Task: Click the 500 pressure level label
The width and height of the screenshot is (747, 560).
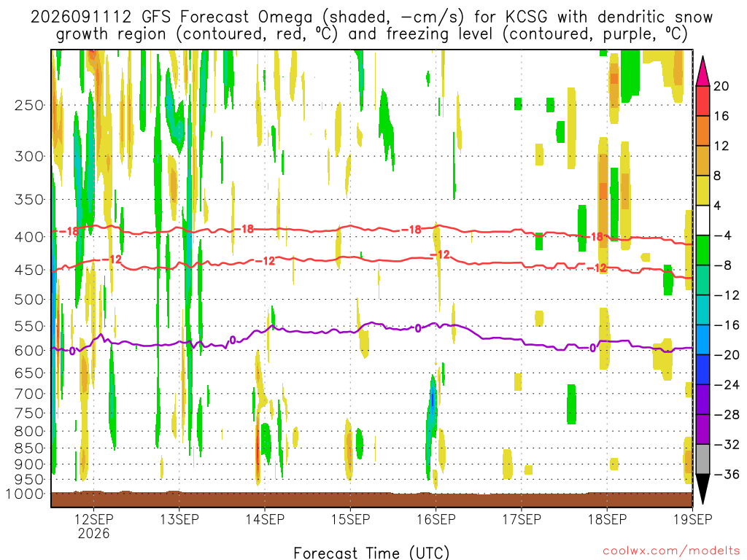Action: 29,300
